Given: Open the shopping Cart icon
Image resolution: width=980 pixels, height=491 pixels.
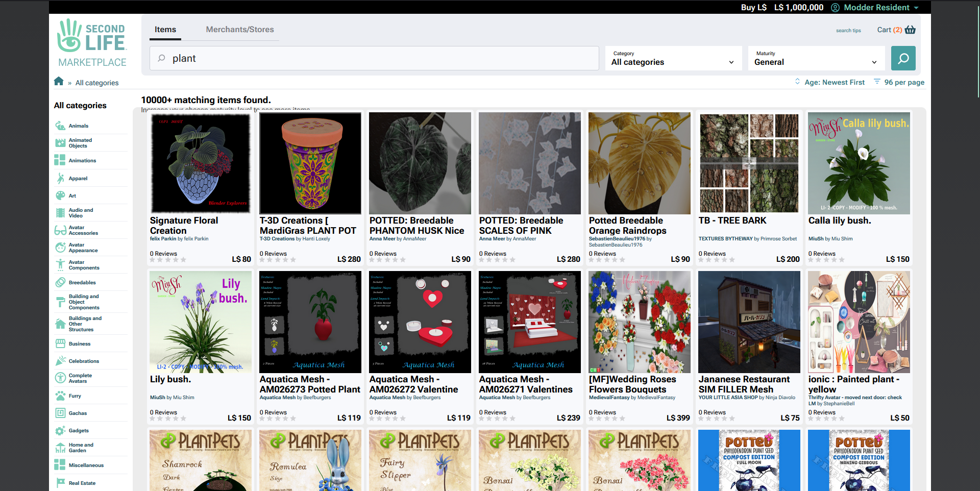Looking at the screenshot, I should [910, 30].
